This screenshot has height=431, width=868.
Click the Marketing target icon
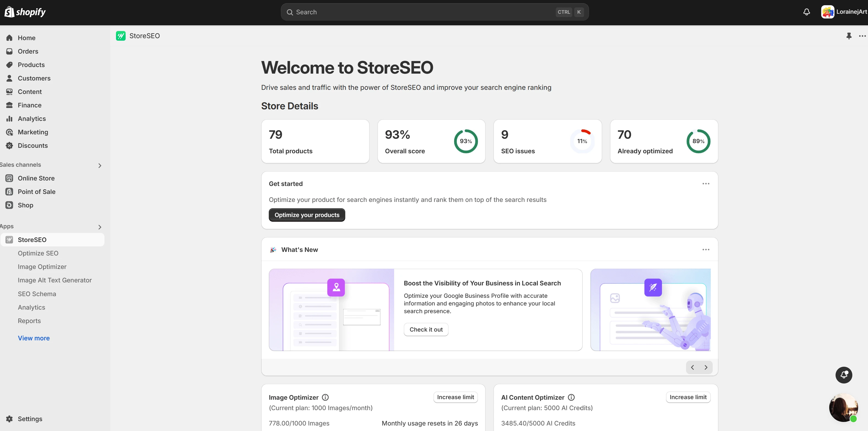[x=9, y=132]
